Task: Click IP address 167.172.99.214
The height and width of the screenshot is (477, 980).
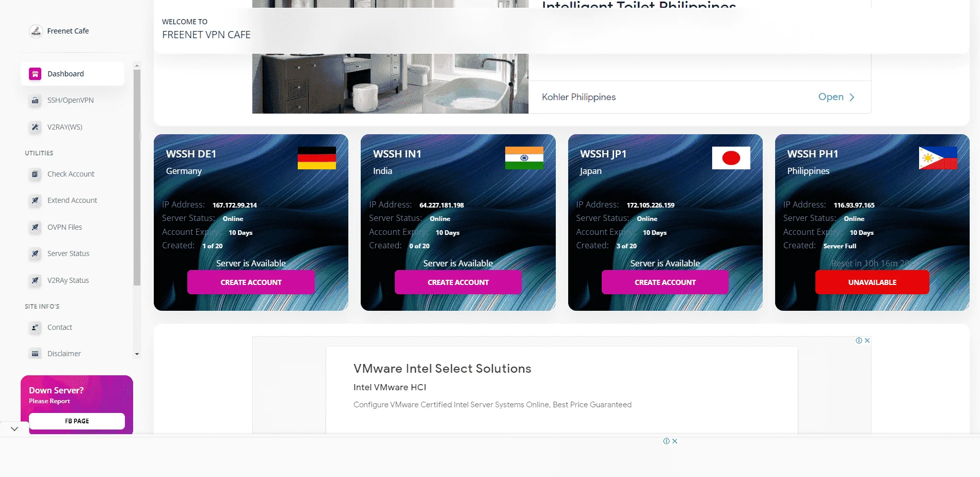Action: tap(235, 205)
